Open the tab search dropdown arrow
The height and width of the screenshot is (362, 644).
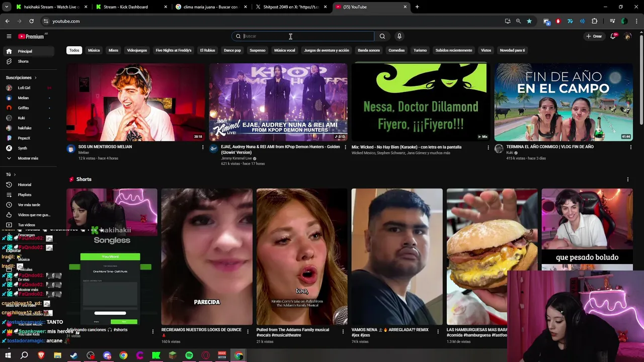point(7,7)
